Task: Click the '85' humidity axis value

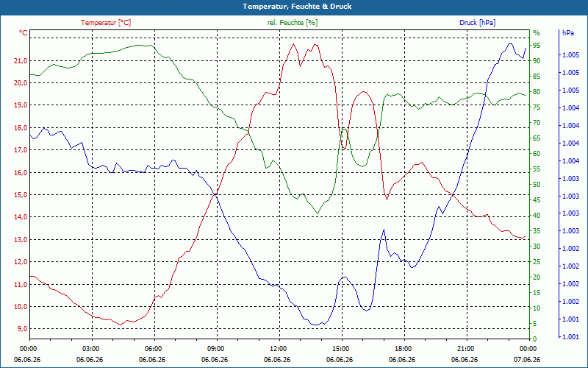Action: coord(537,77)
